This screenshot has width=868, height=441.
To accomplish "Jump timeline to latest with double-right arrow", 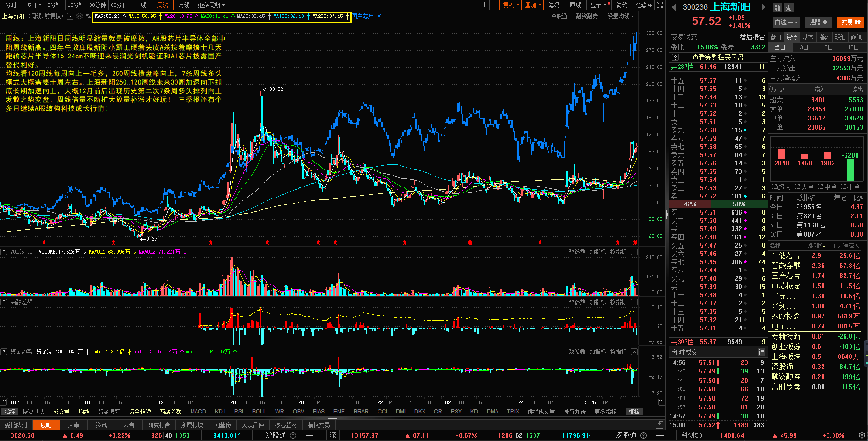I will 661,402.
